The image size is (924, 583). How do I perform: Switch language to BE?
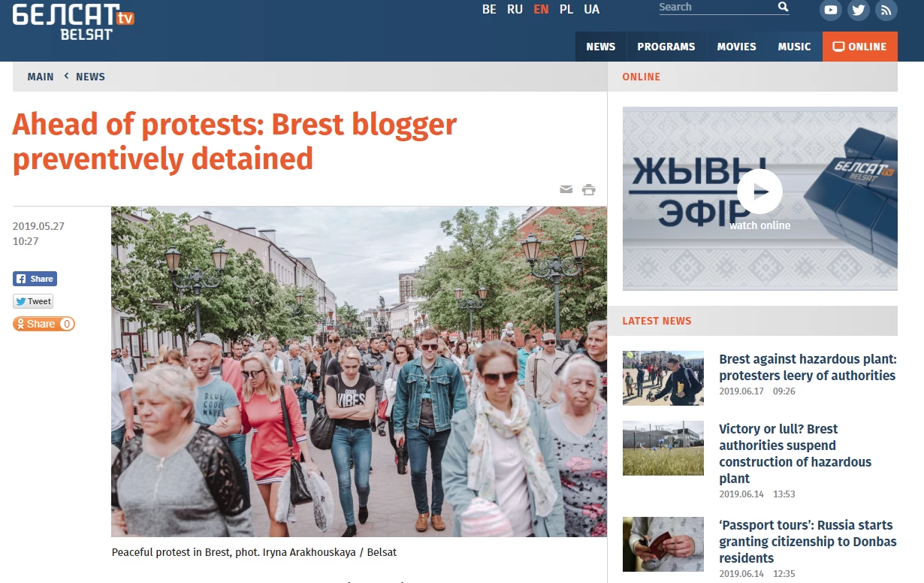point(489,10)
